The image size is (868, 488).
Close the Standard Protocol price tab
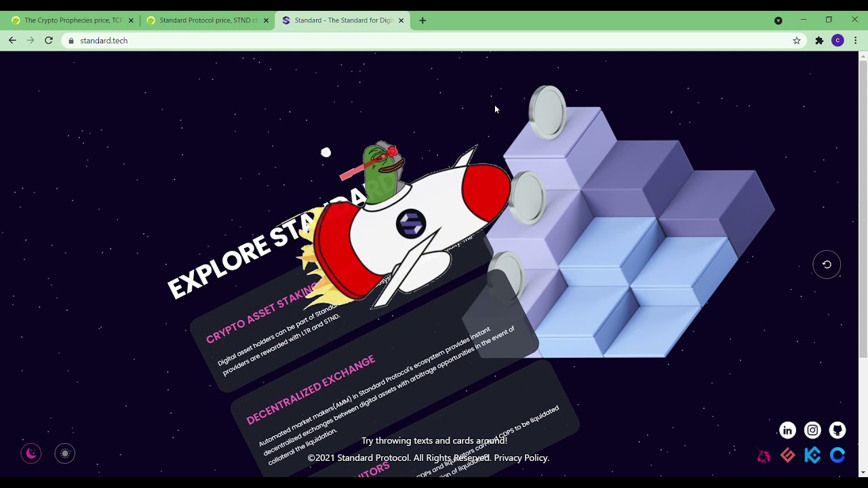(x=266, y=20)
